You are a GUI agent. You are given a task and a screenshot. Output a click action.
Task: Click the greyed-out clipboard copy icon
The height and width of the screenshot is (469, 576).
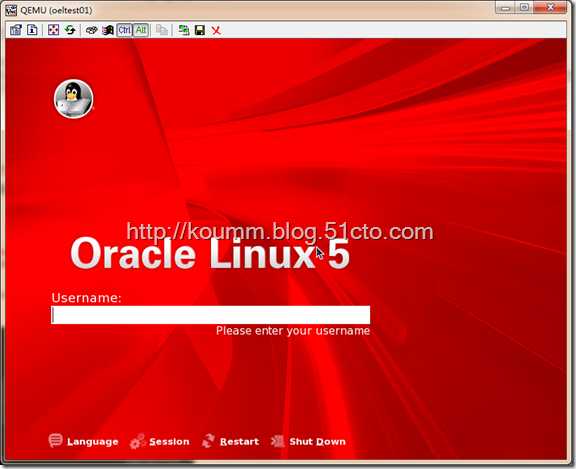pos(162,30)
